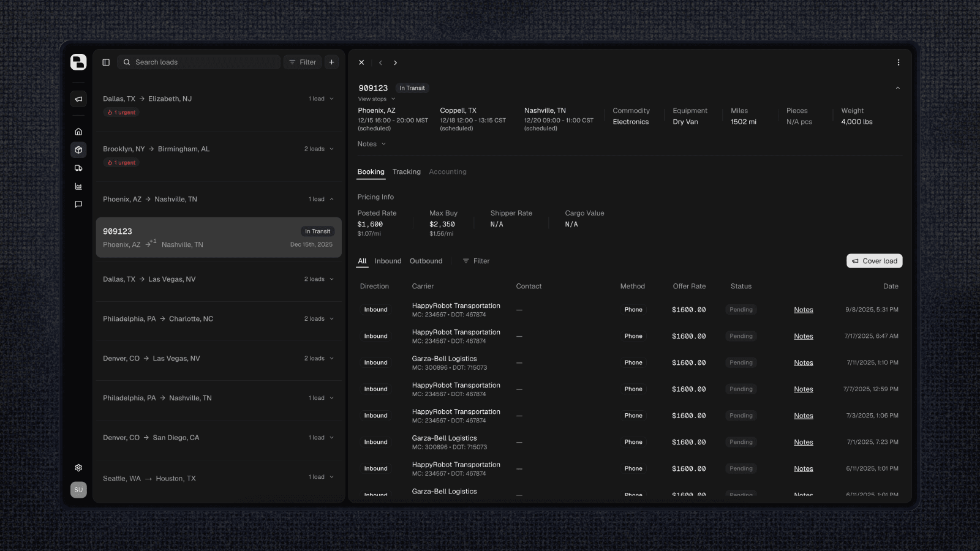Open the three-dot more options menu
This screenshot has width=980, height=551.
click(x=899, y=62)
